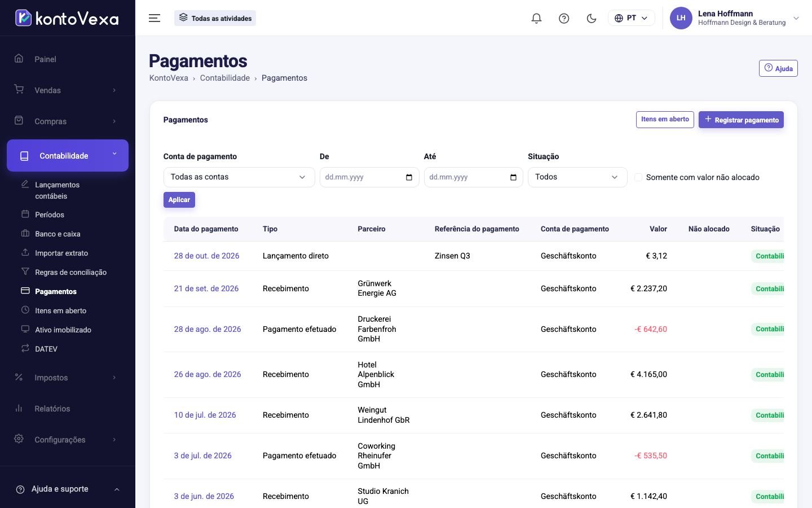Image resolution: width=812 pixels, height=508 pixels.
Task: Open the PT language selector
Action: [x=631, y=18]
